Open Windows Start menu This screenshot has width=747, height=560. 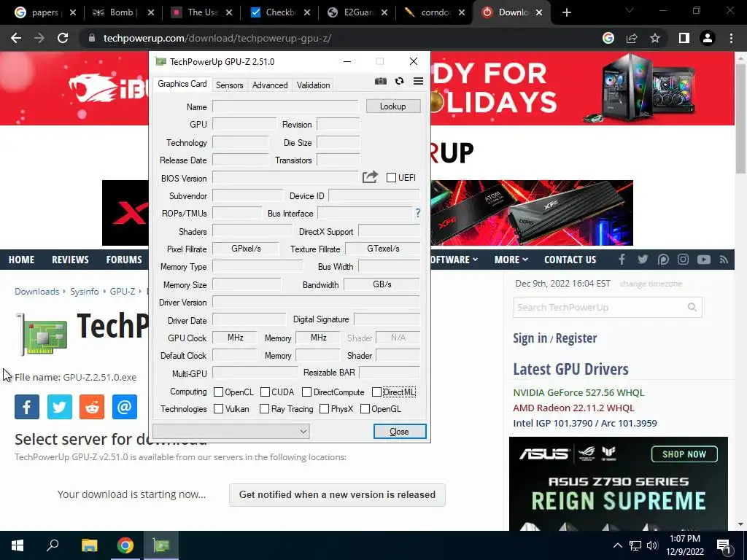click(18, 545)
